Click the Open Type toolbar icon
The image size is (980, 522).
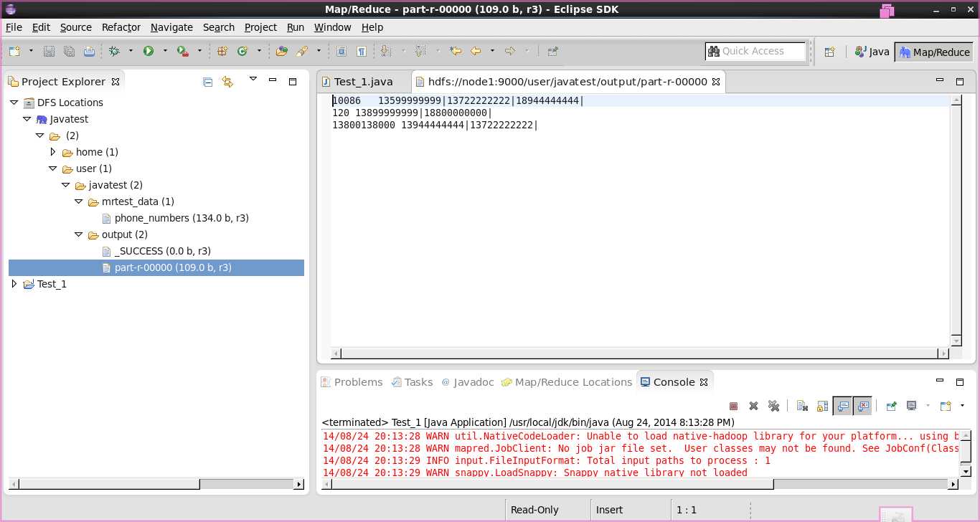(x=282, y=51)
